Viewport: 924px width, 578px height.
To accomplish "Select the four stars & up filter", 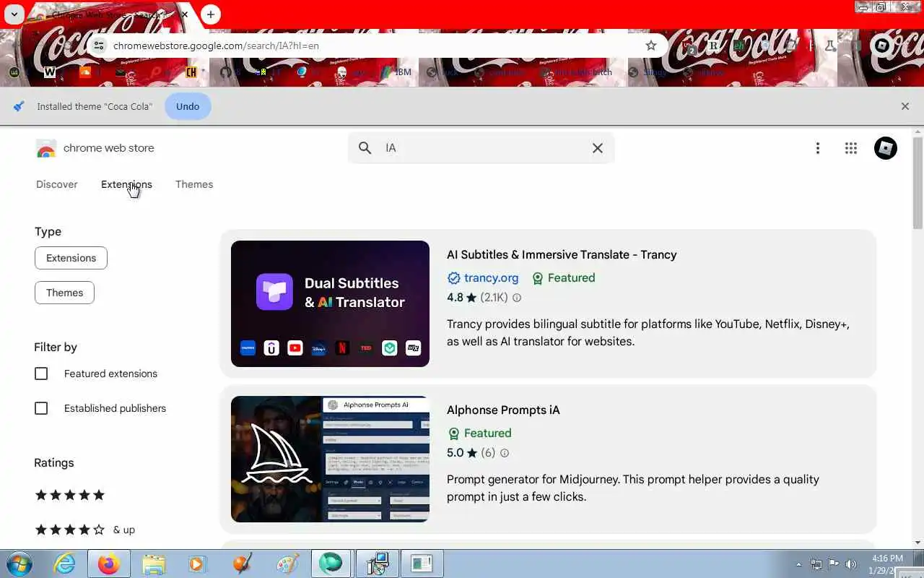I will click(x=84, y=530).
